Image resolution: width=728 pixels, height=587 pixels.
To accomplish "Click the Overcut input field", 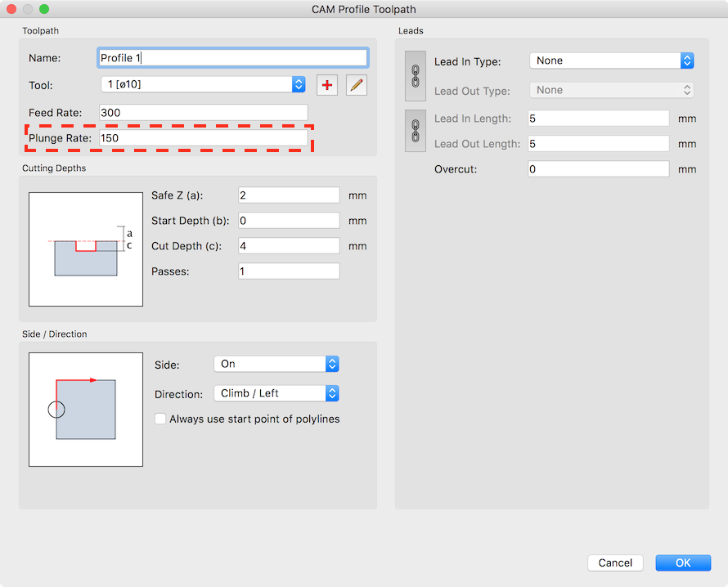I will pos(598,169).
